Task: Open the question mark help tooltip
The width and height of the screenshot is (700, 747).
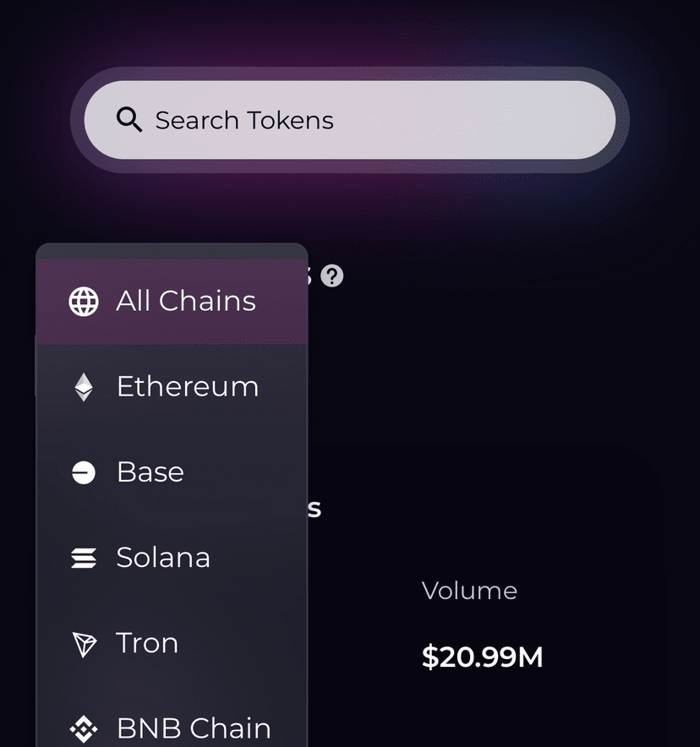Action: point(332,275)
